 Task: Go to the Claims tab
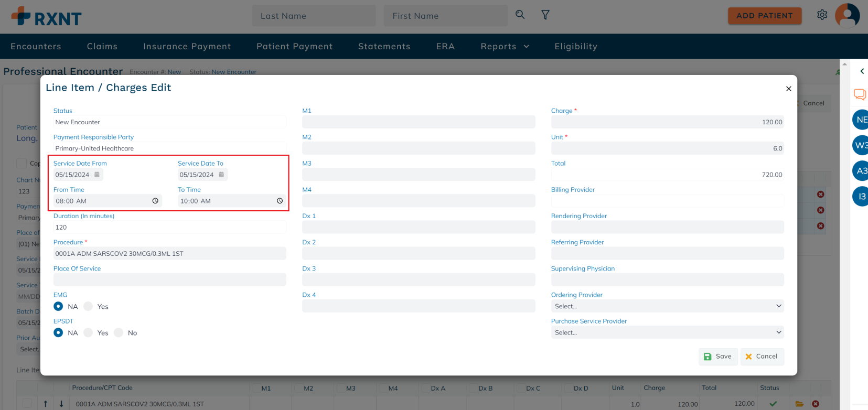[x=102, y=46]
